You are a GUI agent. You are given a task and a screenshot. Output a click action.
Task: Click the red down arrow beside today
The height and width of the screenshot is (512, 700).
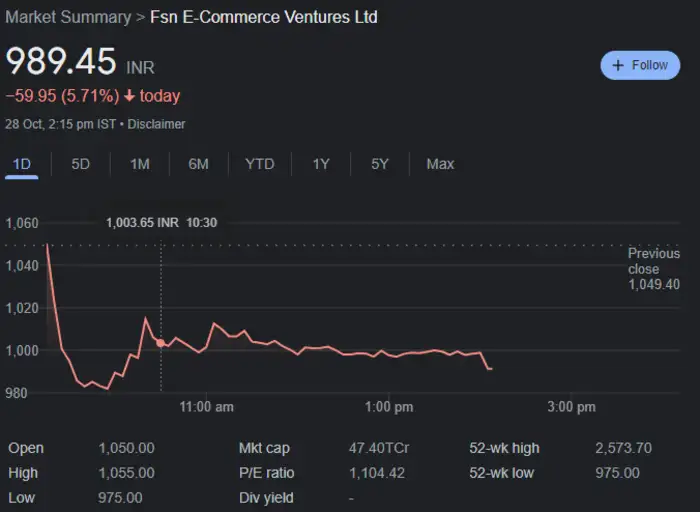click(x=130, y=96)
